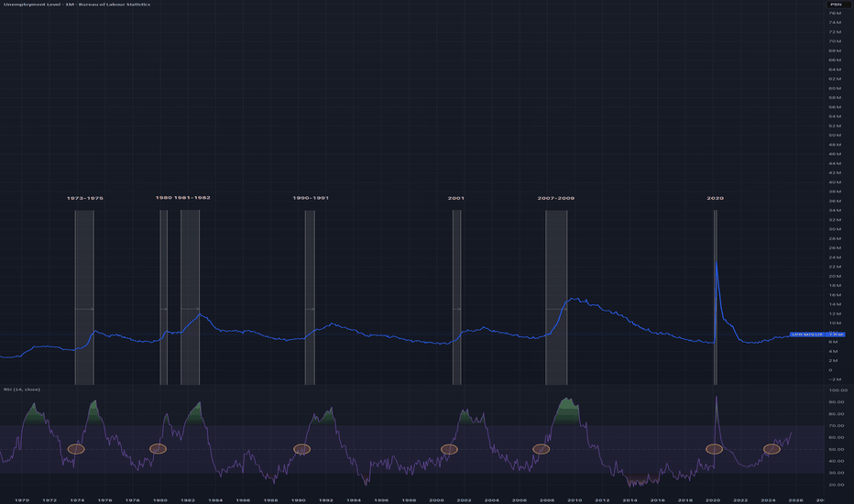854x504 pixels.
Task: Click the orange ellipse on RSI near 2024
Action: pos(772,449)
